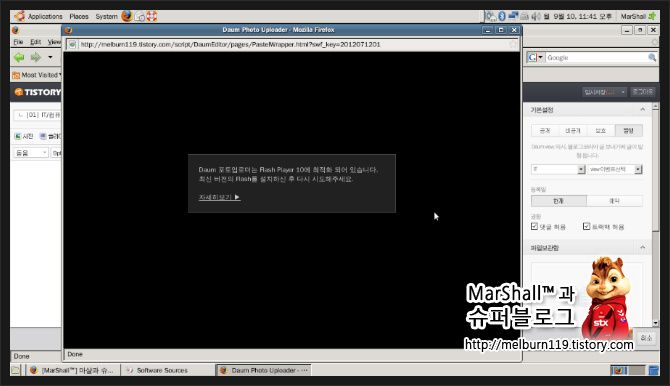
Task: Open the IT category dropdown
Action: (x=558, y=169)
